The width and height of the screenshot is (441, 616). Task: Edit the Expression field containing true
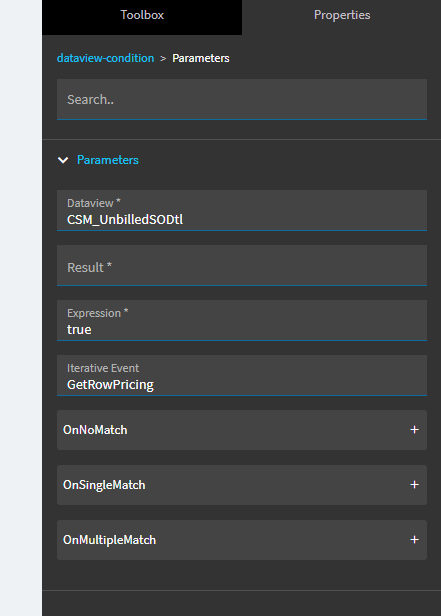click(x=242, y=321)
